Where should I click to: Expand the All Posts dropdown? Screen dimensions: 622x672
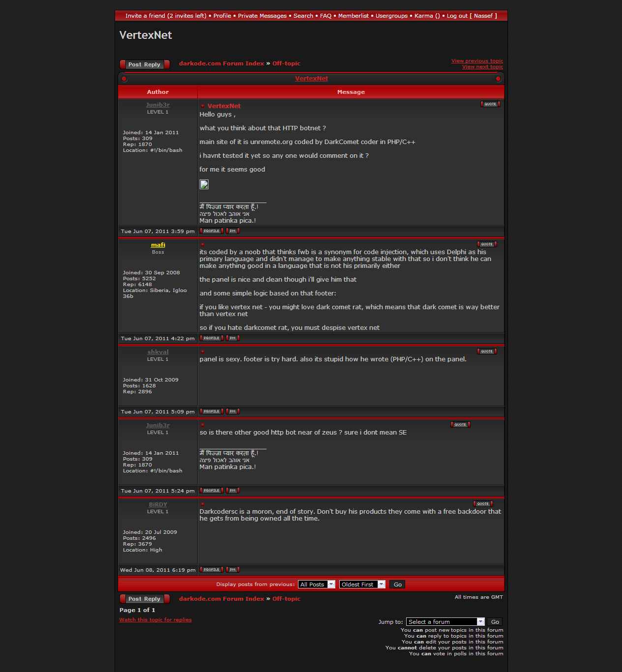[316, 584]
